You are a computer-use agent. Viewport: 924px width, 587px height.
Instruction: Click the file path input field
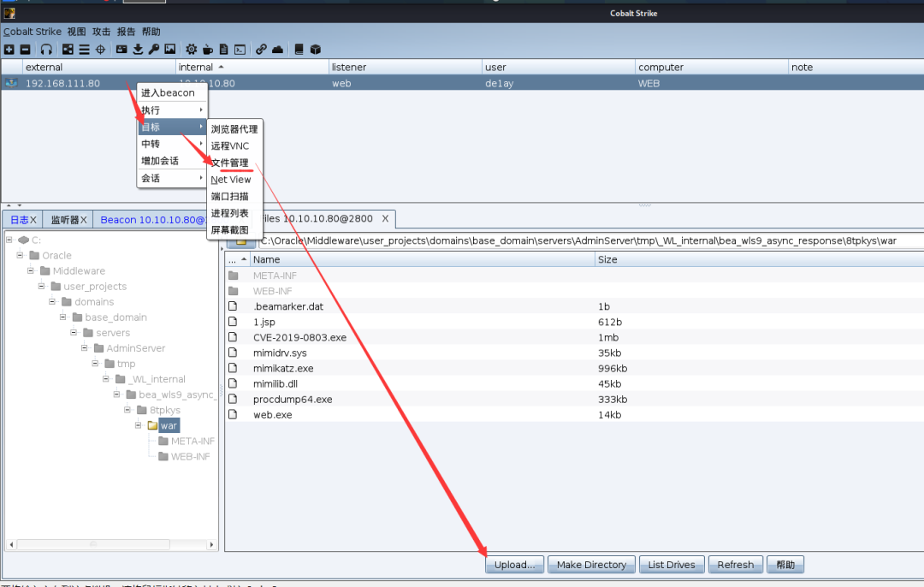tap(591, 241)
